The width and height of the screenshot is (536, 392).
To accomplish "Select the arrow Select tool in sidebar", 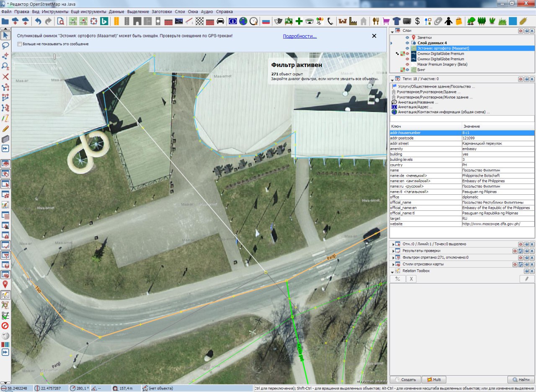I will (x=6, y=35).
